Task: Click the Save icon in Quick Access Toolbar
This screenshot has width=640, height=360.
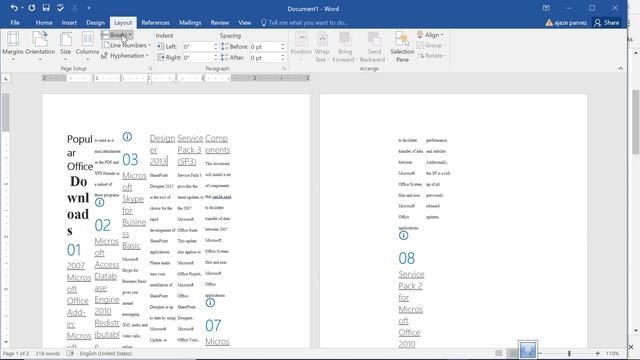Action: point(46,8)
